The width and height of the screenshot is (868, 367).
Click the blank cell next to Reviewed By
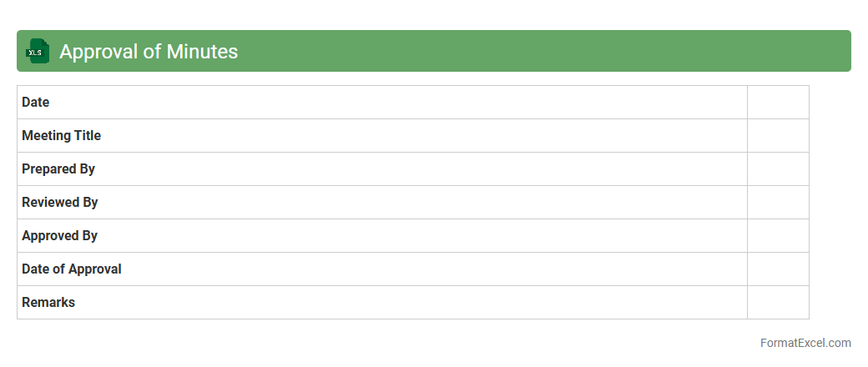tap(778, 202)
